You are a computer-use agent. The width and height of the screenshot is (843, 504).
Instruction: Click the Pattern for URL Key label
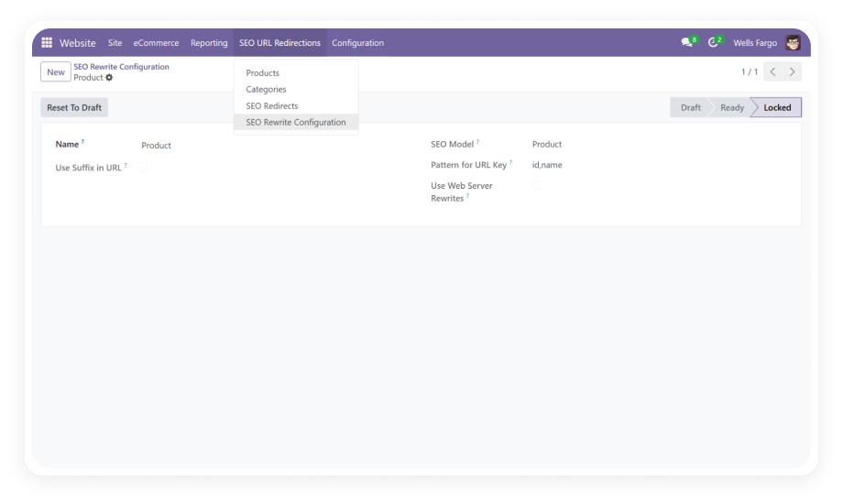click(x=469, y=165)
